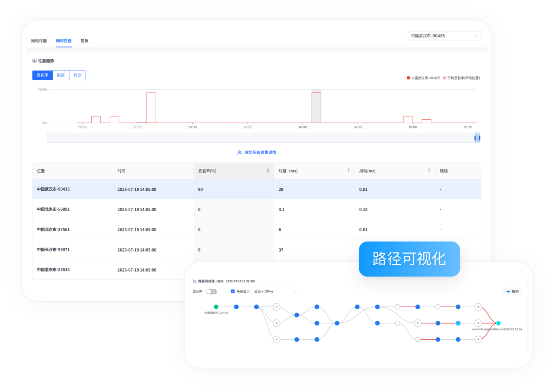Click the 图例 legend button
The width and height of the screenshot is (555, 392).
pyautogui.click(x=512, y=292)
